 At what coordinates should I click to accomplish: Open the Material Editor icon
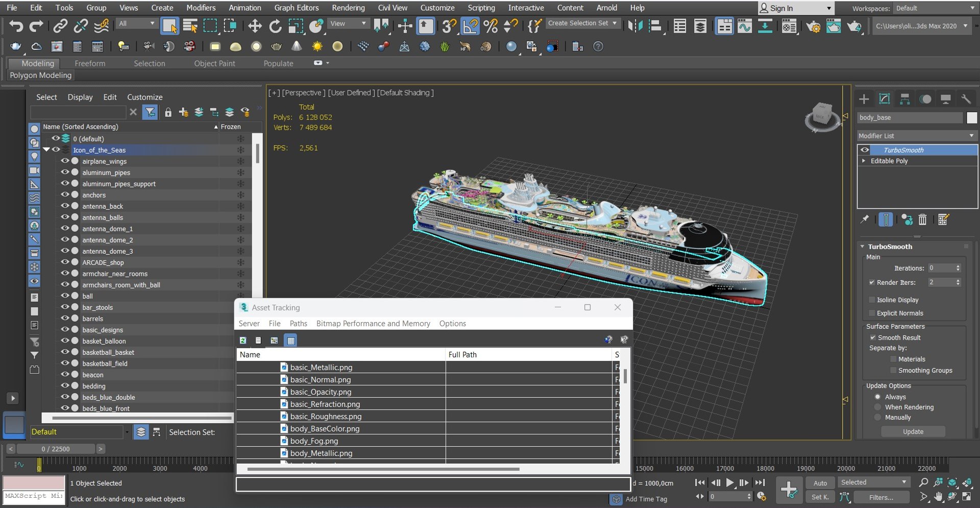(789, 26)
